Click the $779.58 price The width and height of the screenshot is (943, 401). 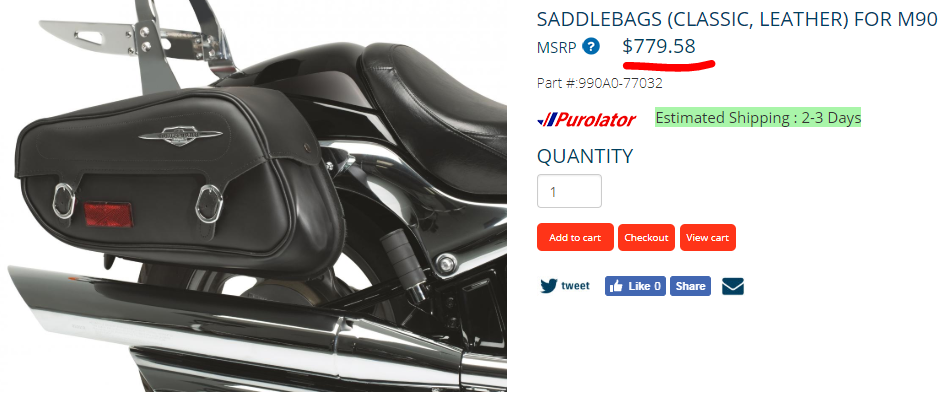click(659, 46)
